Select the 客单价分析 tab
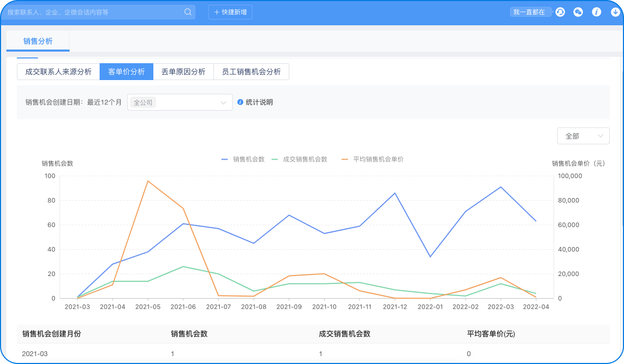The height and width of the screenshot is (364, 624). tap(126, 72)
